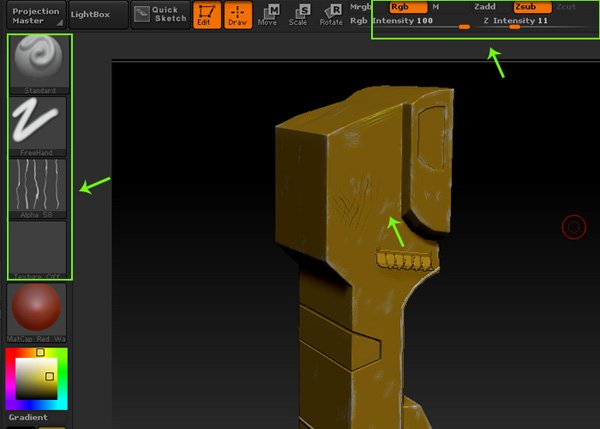Open the FreeHand stroke picker
The width and height of the screenshot is (600, 429).
tap(38, 127)
